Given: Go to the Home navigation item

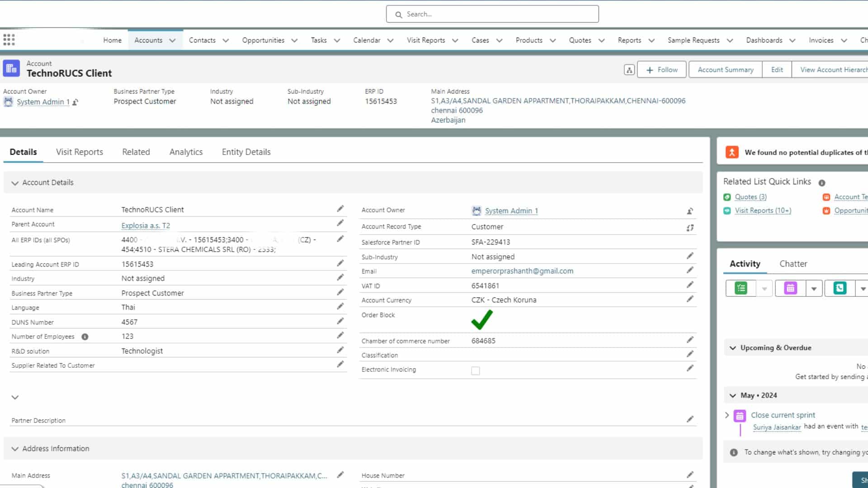Looking at the screenshot, I should tap(112, 40).
